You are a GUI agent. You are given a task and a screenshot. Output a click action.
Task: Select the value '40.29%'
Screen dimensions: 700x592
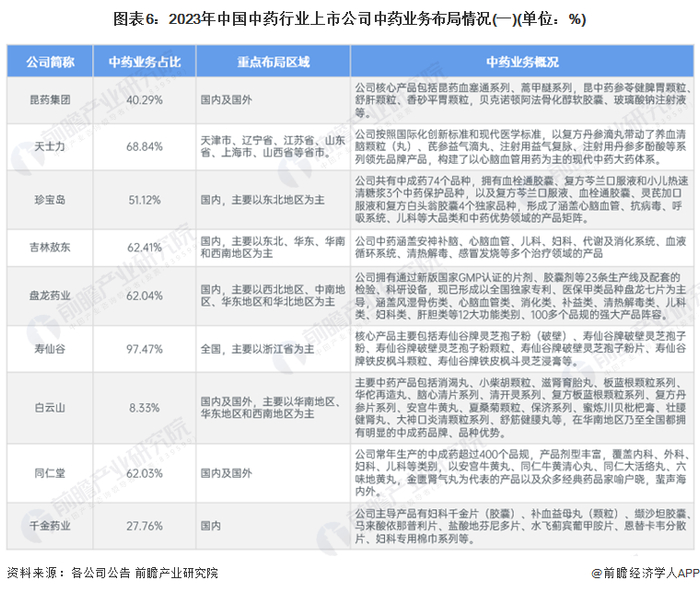click(x=144, y=100)
